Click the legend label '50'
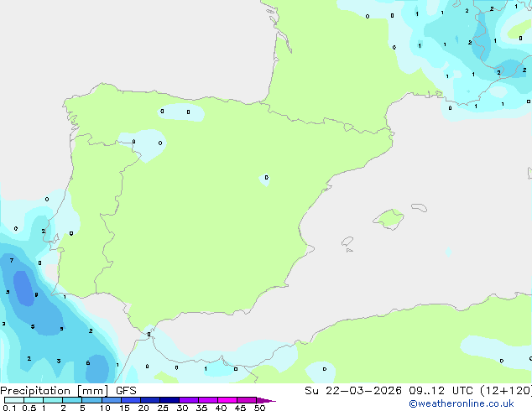Image resolution: width=532 pixels, height=411 pixels. point(259,408)
